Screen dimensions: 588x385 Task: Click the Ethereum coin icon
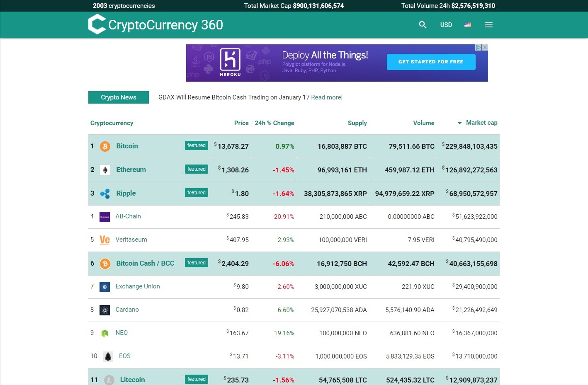point(105,170)
